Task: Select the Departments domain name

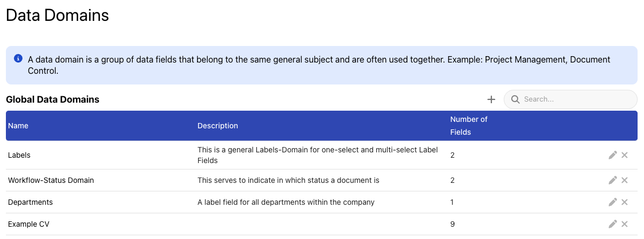Action: click(x=31, y=202)
